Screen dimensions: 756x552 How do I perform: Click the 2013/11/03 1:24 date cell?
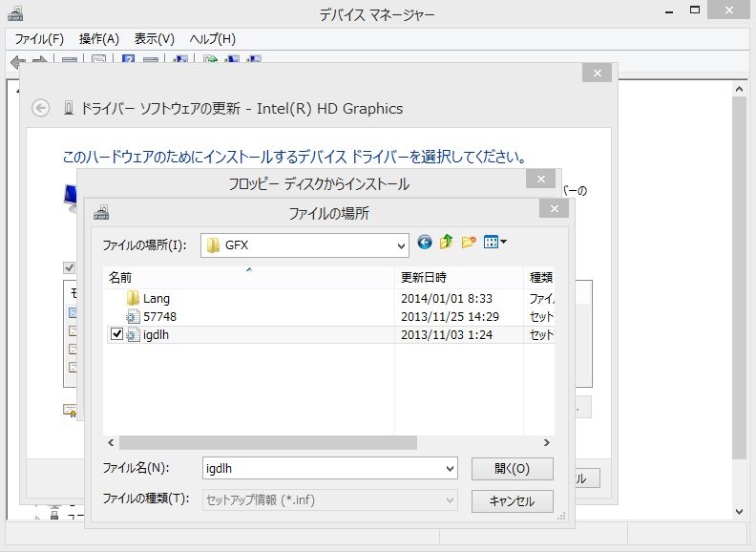click(447, 335)
